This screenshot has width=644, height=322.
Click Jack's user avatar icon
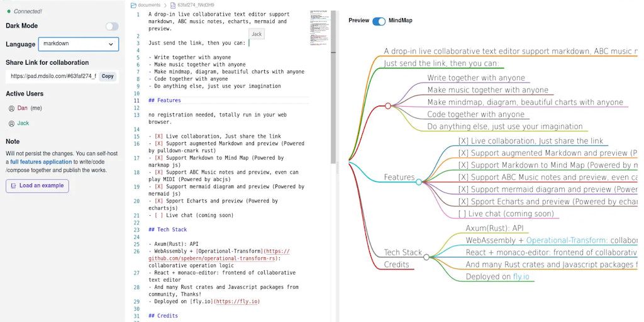11,123
